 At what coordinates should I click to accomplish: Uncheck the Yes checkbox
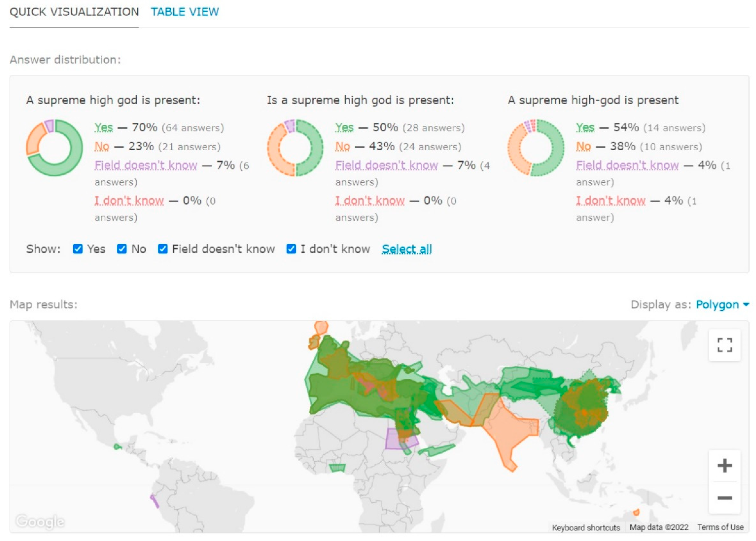[x=78, y=249]
